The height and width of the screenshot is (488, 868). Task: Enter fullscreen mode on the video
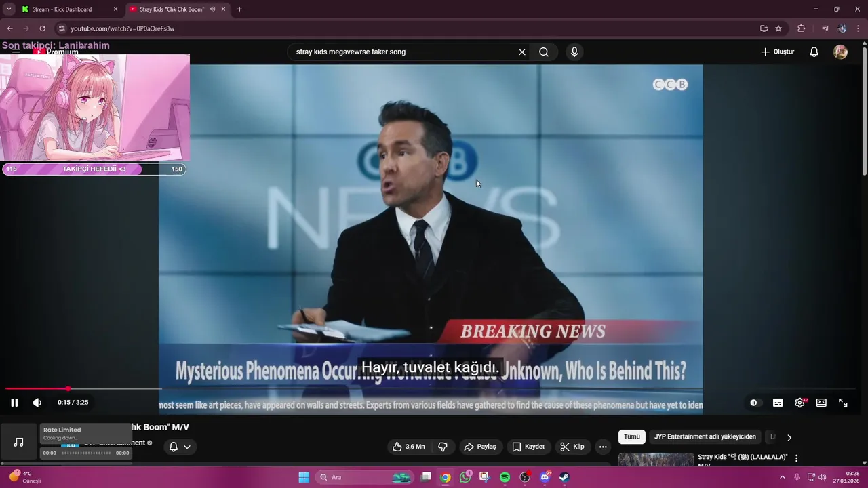tap(843, 403)
